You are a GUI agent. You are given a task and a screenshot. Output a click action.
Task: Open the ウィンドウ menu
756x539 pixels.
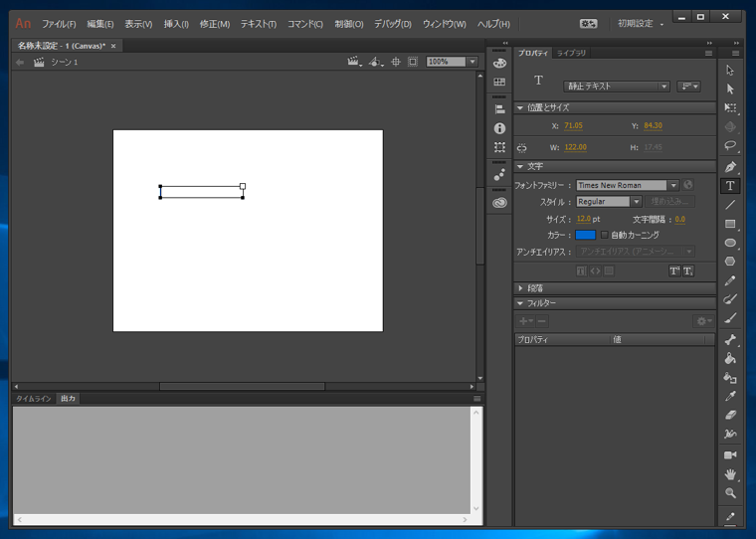tap(444, 24)
